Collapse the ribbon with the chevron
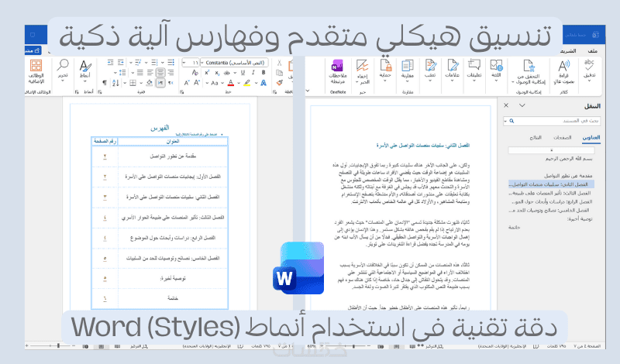Image resolution: width=620 pixels, height=364 pixels. [308, 91]
